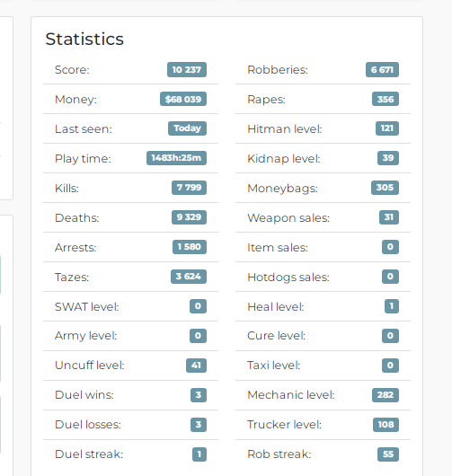Click the Mechanic level badge 282
The width and height of the screenshot is (452, 476).
pyautogui.click(x=386, y=395)
